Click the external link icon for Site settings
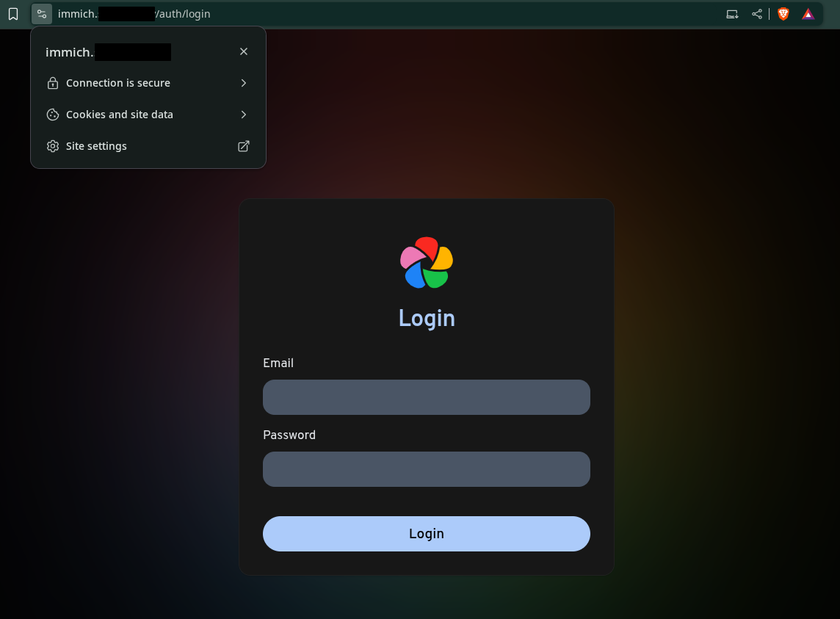This screenshot has width=840, height=619. point(244,146)
